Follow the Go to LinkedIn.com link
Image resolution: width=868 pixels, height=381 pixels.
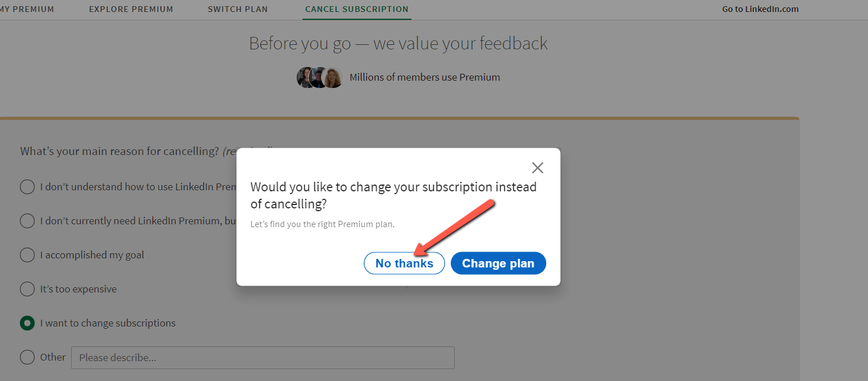(760, 9)
